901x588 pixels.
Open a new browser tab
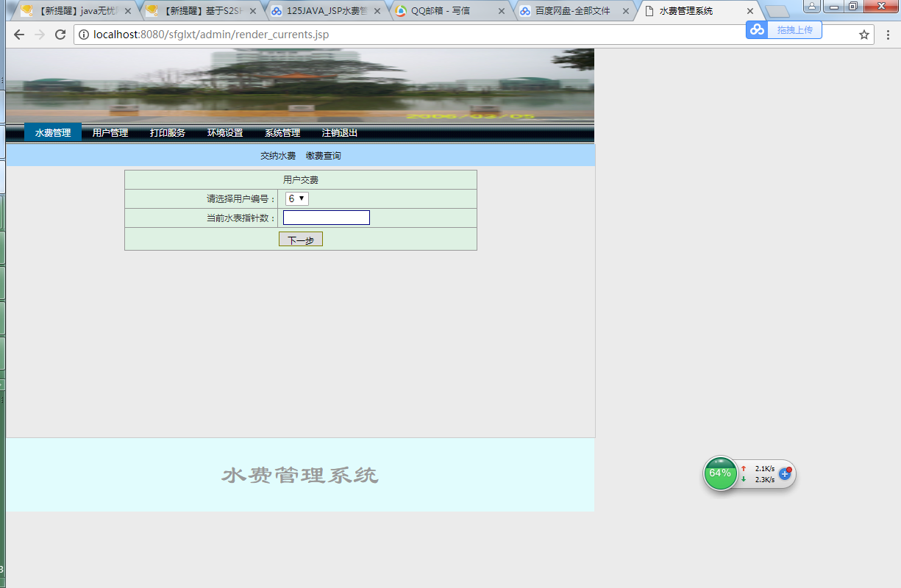coord(777,11)
